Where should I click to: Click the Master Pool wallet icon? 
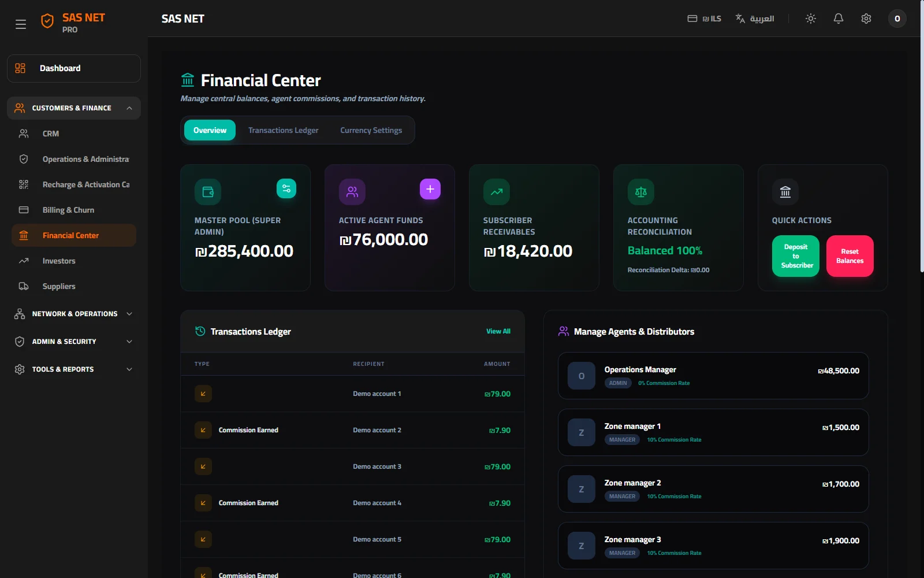[x=208, y=192]
